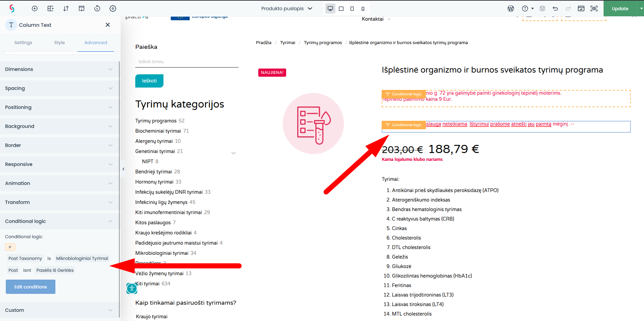The width and height of the screenshot is (644, 321).
Task: Open the revision history icon
Action: (97, 8)
